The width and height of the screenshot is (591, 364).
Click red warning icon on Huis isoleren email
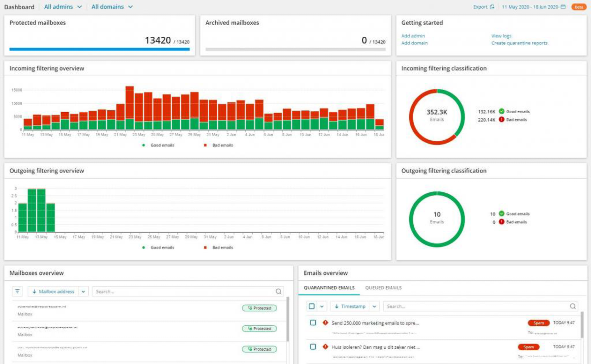click(x=325, y=347)
